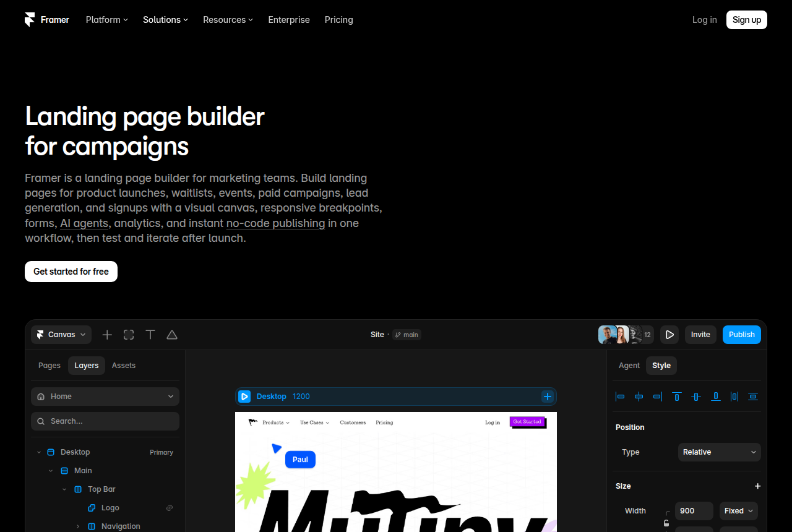The width and height of the screenshot is (792, 532).
Task: Click the Logo component icon
Action: pyautogui.click(x=92, y=508)
